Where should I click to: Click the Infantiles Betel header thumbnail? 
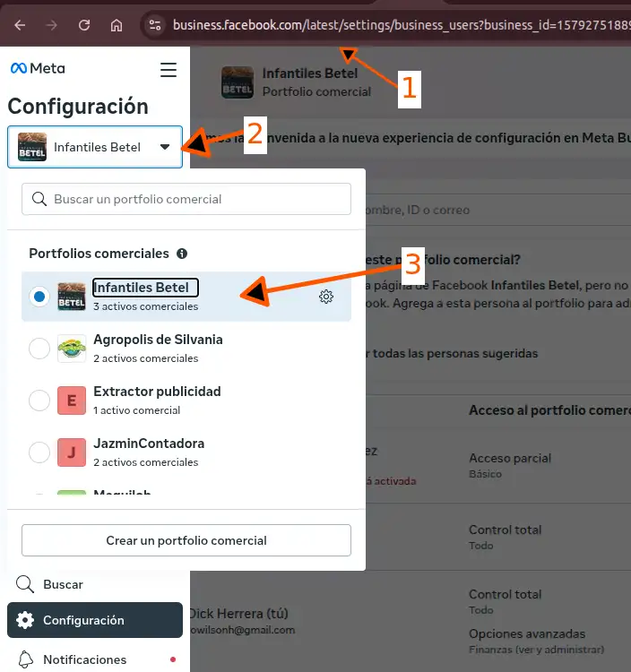[238, 82]
